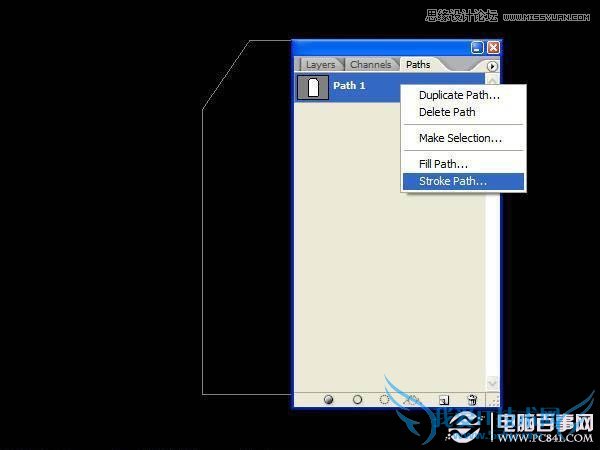Choose Duplicate Path… from context menu
The height and width of the screenshot is (450, 600).
464,95
